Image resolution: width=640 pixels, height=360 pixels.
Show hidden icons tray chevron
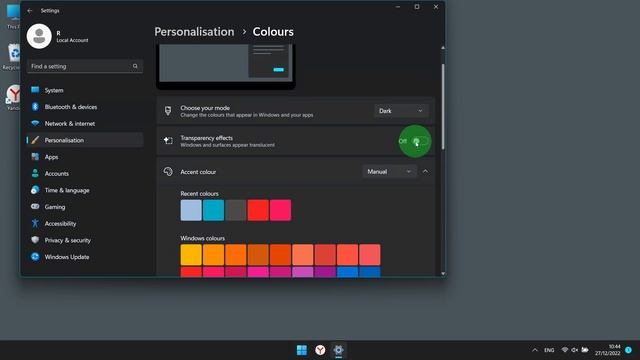(x=535, y=350)
